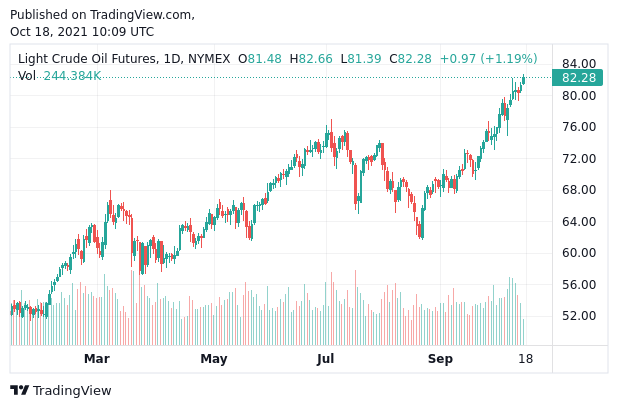
Task: Click the 84.00 price axis label
Action: click(579, 64)
